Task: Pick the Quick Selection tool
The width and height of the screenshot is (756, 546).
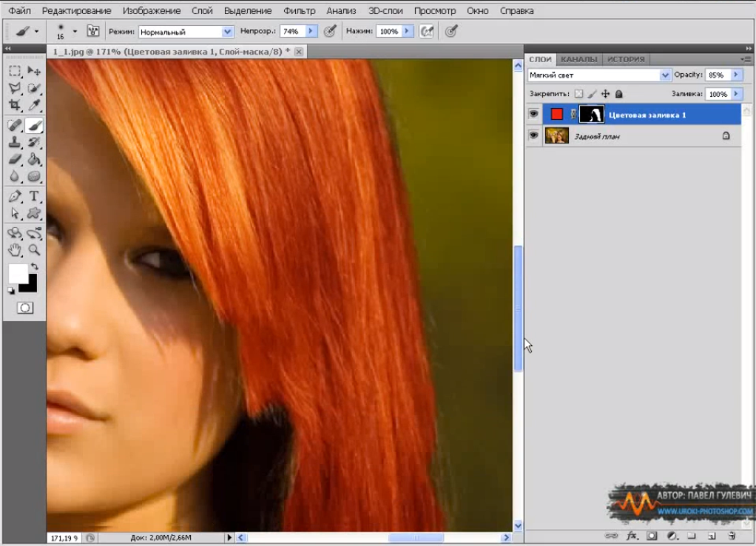Action: 34,88
